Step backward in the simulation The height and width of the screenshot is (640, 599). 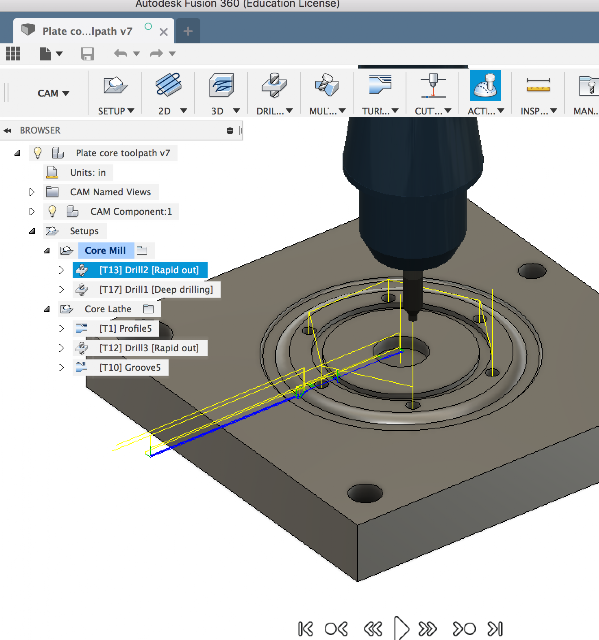pos(373,629)
